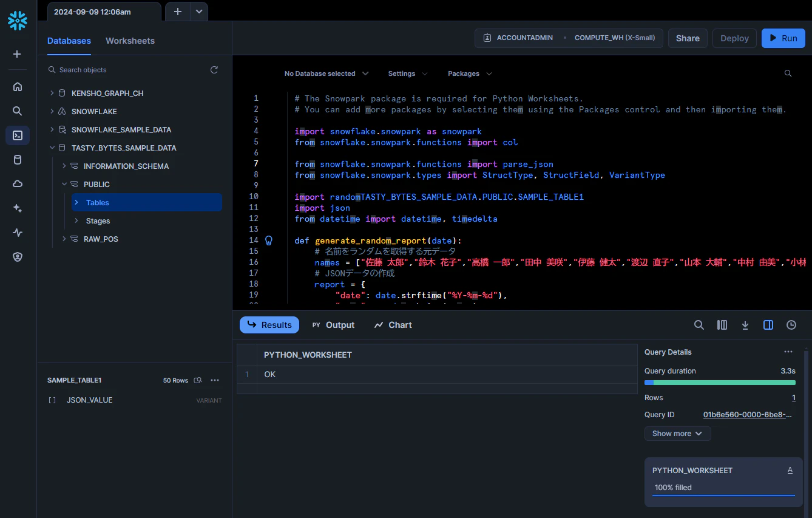Open the No Database selected dropdown
The height and width of the screenshot is (518, 812).
click(x=326, y=73)
